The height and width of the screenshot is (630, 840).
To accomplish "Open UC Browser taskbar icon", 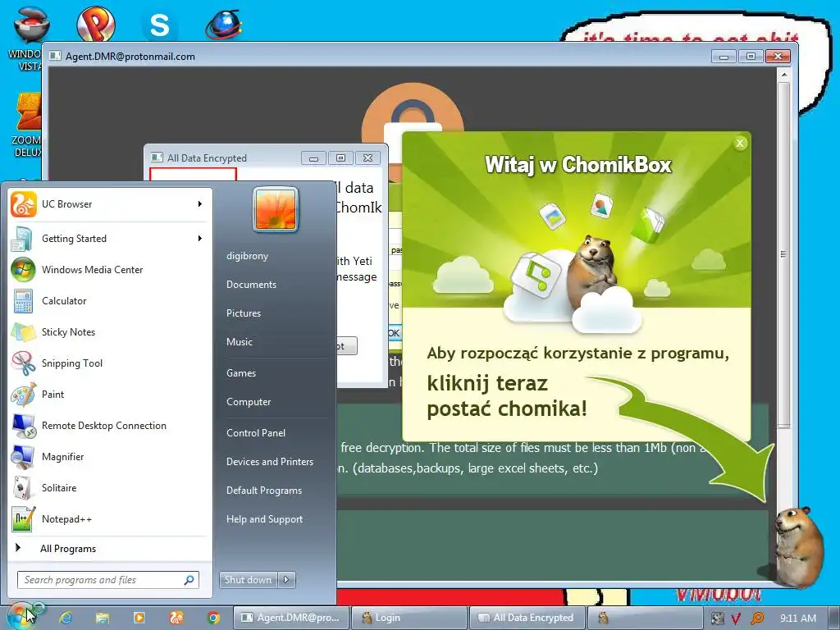I will coord(176,618).
